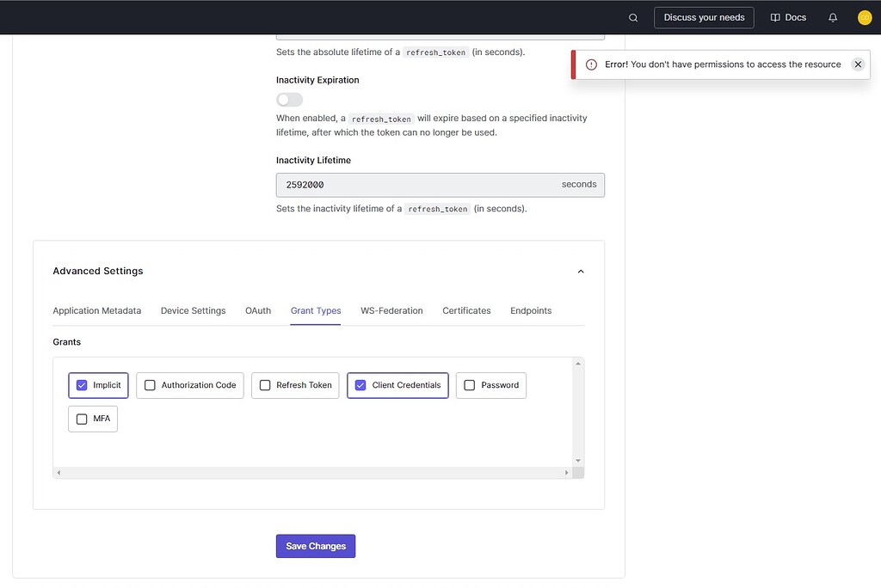This screenshot has width=881, height=588.
Task: Click the error alert warning icon
Action: point(590,64)
